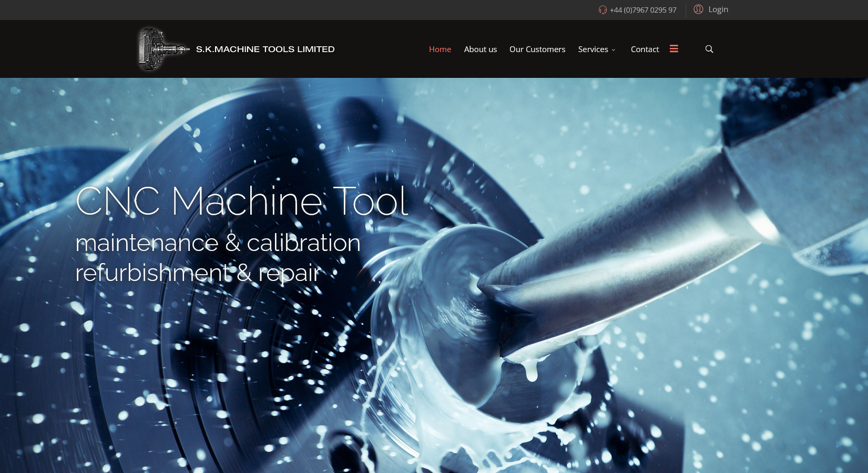Select Contact in the navigation bar
The width and height of the screenshot is (868, 473).
tap(645, 49)
